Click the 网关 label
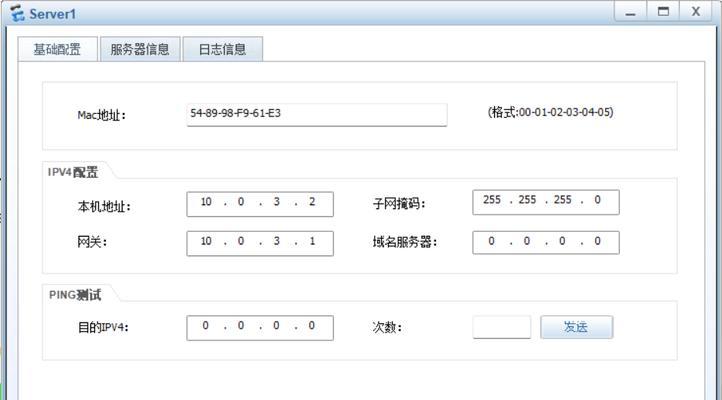 point(92,242)
